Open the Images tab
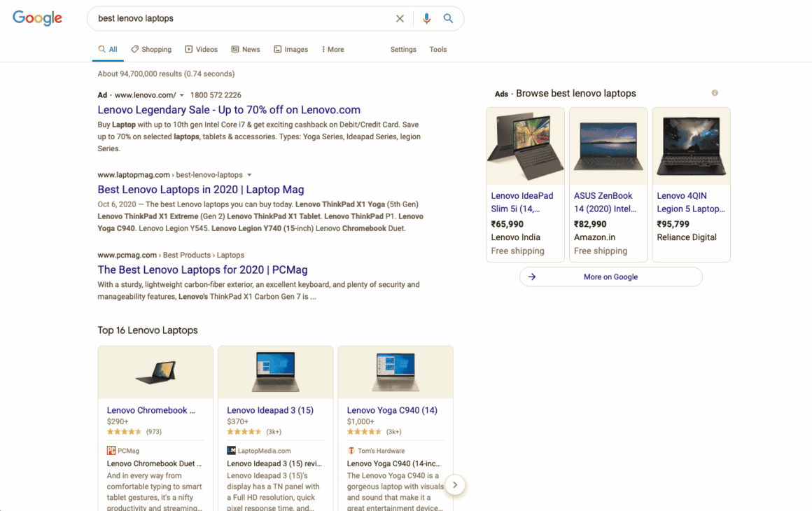This screenshot has width=812, height=511. point(290,50)
